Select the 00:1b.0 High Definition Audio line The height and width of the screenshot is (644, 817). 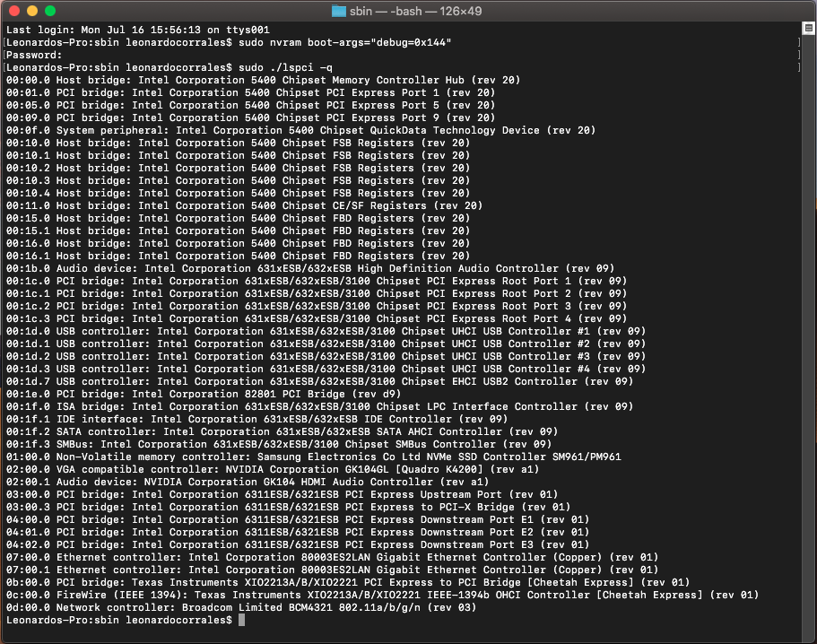[310, 268]
